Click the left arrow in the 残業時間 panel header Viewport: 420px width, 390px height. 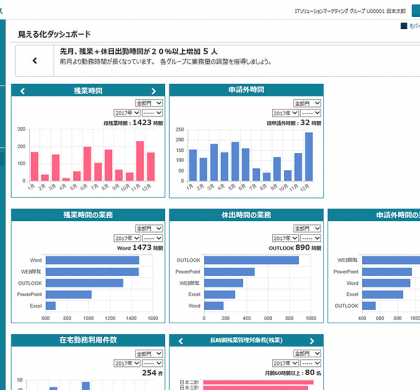point(22,91)
